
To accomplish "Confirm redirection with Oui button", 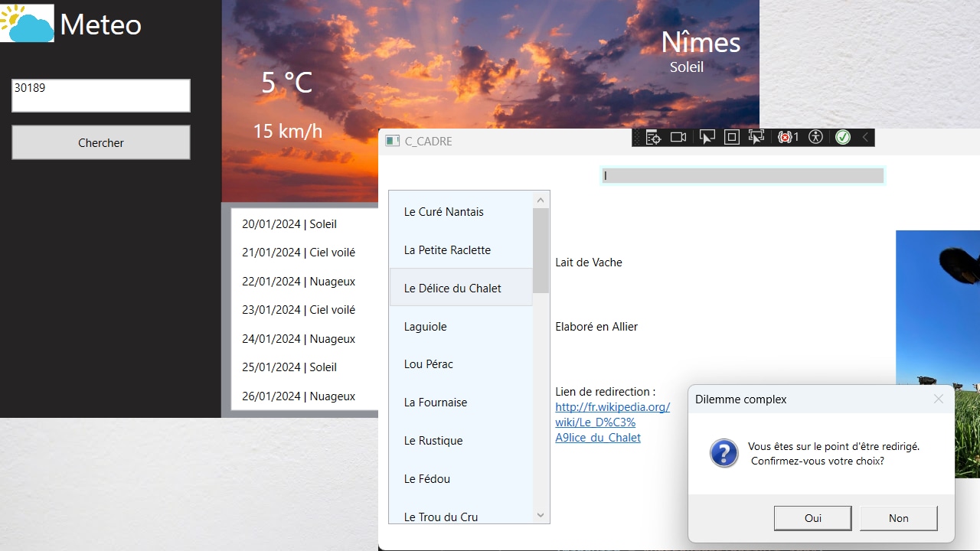I will click(812, 518).
